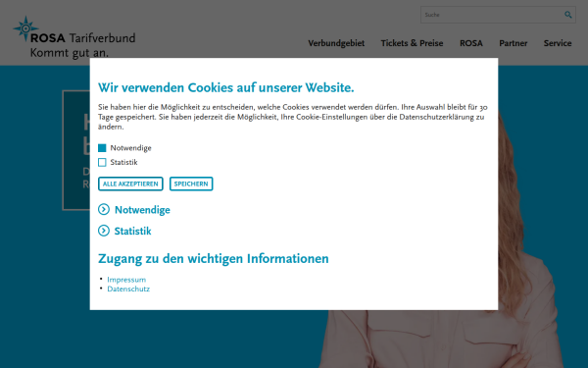Viewport: 588px width, 368px height.
Task: Click the search magnifier icon
Action: (x=567, y=15)
